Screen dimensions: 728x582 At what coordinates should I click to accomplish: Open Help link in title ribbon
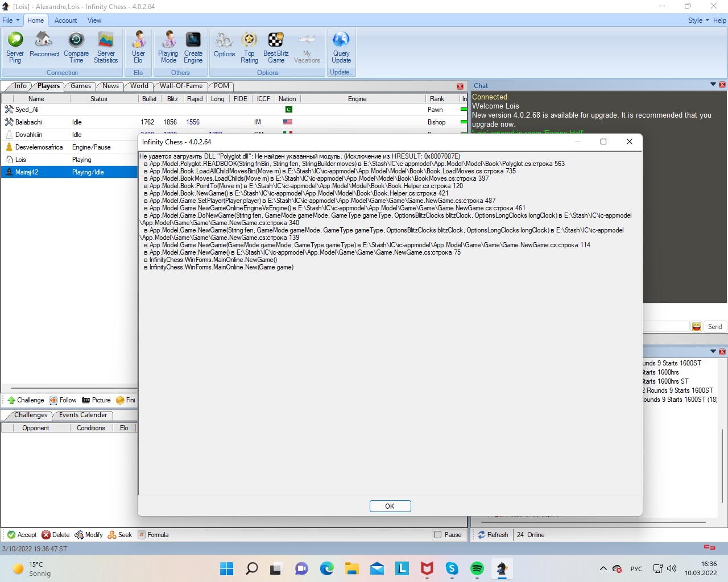pos(719,20)
